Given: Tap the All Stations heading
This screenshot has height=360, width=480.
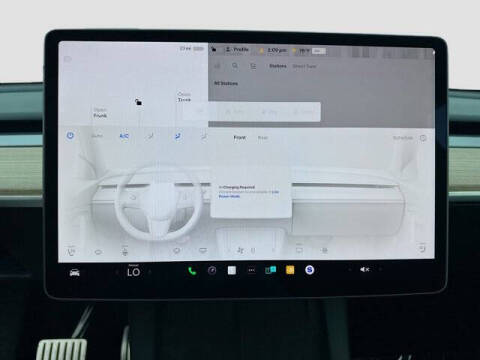Looking at the screenshot, I should pyautogui.click(x=226, y=83).
